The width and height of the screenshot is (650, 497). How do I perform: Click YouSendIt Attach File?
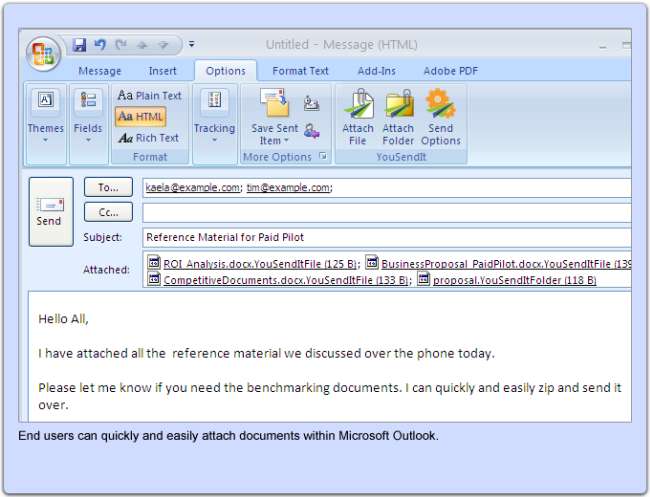tap(358, 117)
